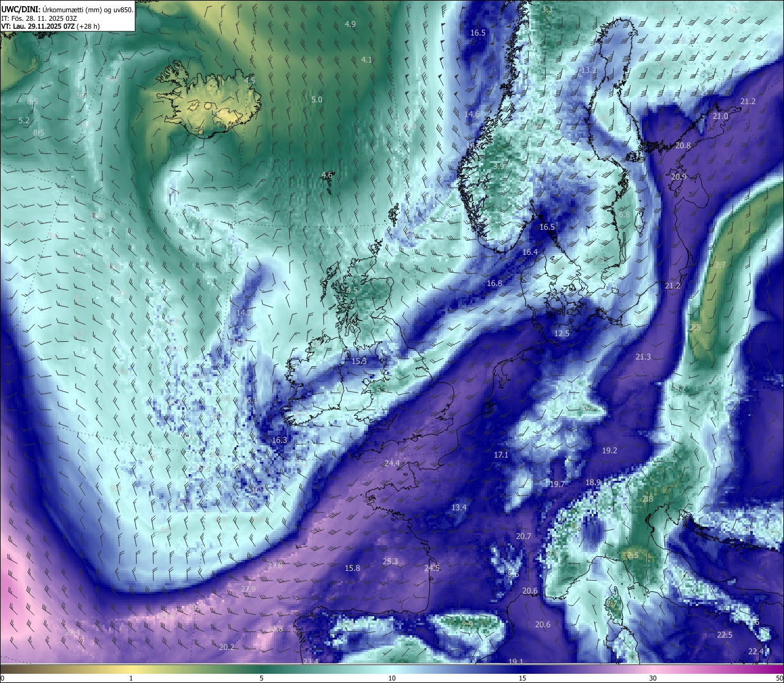Click the map value '21.3'
The width and height of the screenshot is (784, 683).
coord(643,357)
